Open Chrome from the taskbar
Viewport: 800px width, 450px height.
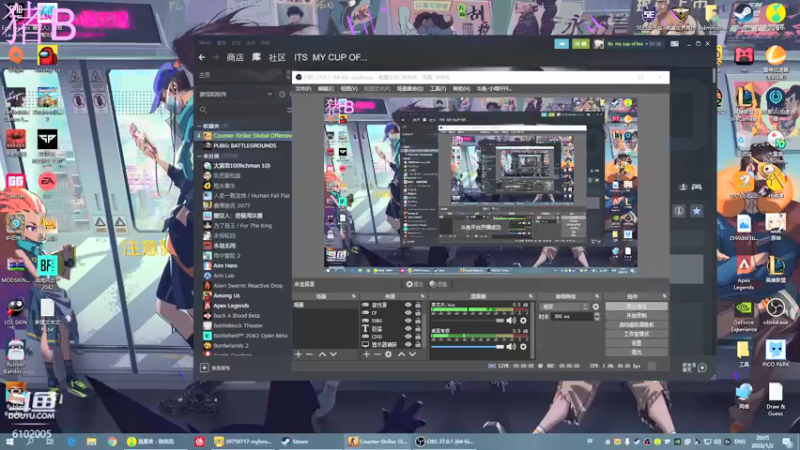tap(112, 441)
